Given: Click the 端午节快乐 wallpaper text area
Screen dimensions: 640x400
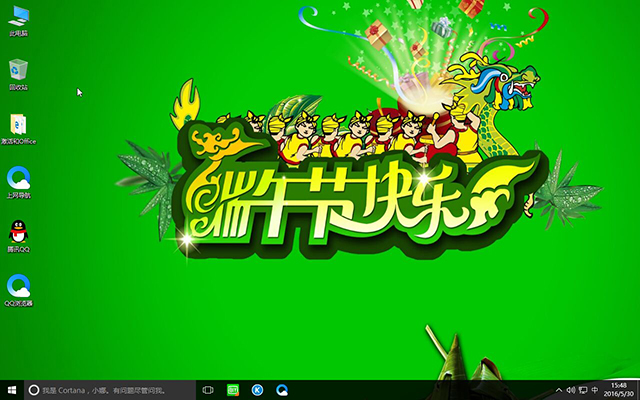Looking at the screenshot, I should click(320, 197).
